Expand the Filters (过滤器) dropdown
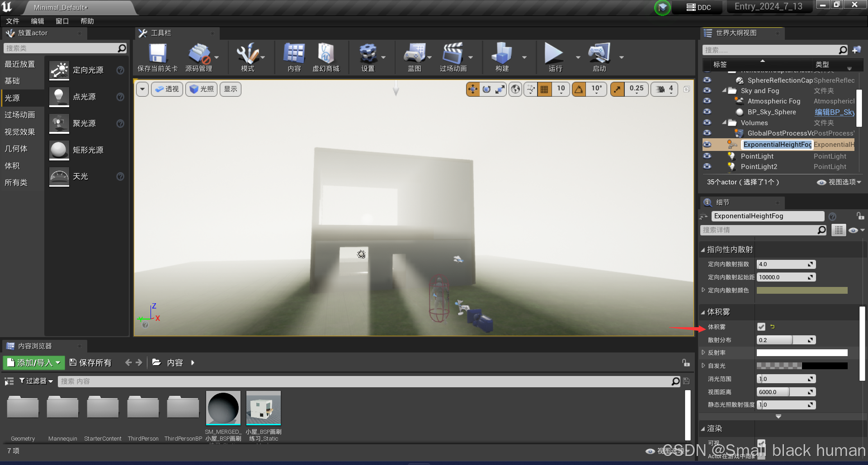 [36, 381]
